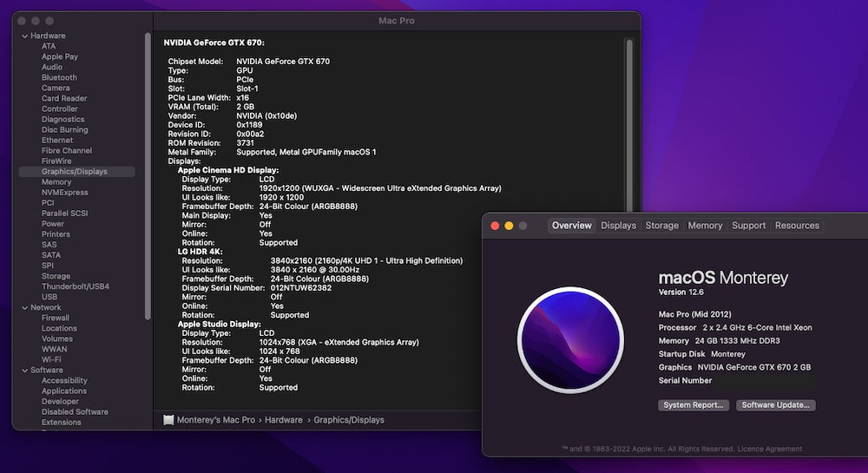868x473 pixels.
Task: Click the sidebar vertical scrollbar
Action: pos(148,176)
